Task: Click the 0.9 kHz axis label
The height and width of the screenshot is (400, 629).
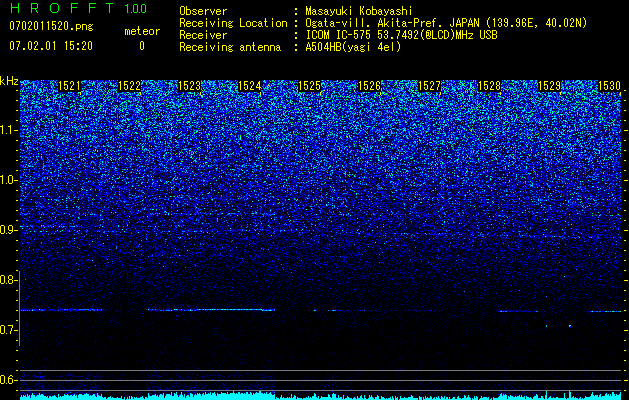Action: [9, 230]
